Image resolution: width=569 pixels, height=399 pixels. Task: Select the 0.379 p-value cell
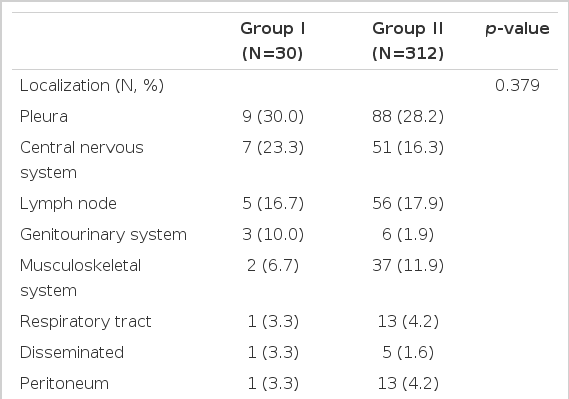click(x=517, y=86)
